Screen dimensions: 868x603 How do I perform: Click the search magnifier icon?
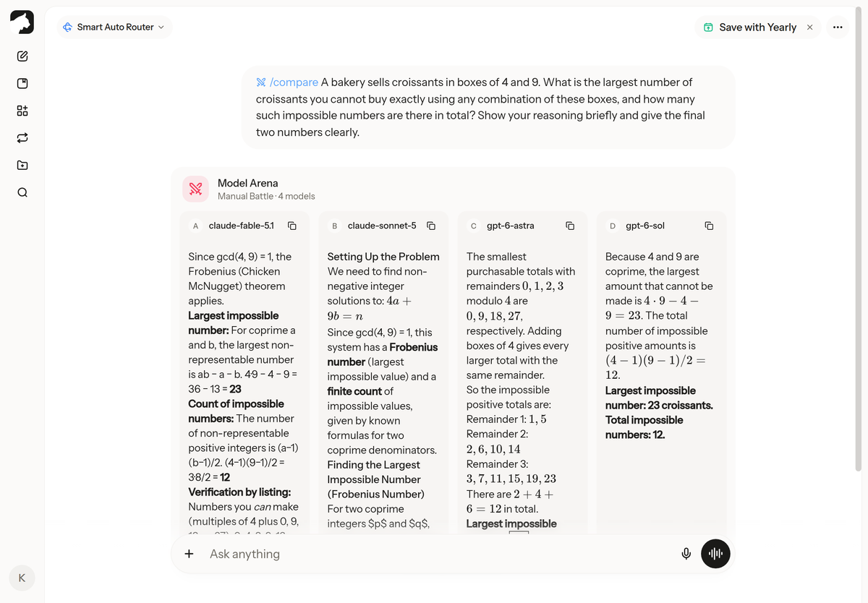(x=22, y=192)
